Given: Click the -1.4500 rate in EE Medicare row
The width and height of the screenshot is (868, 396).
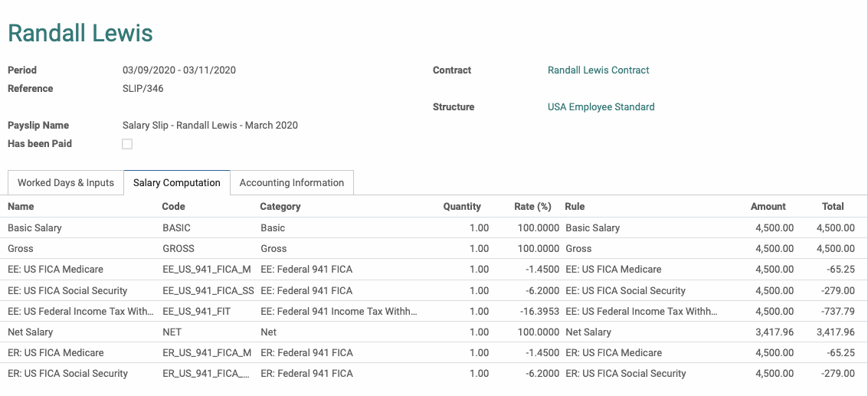Looking at the screenshot, I should [542, 270].
